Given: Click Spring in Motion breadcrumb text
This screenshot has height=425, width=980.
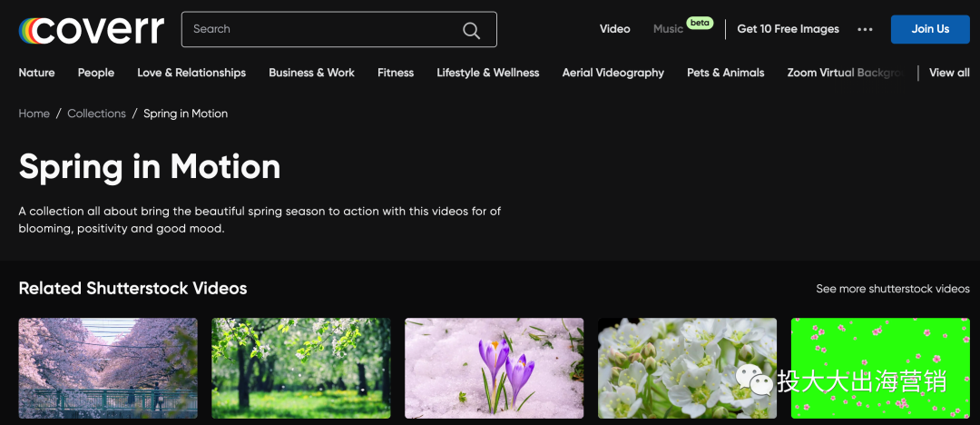Looking at the screenshot, I should tap(186, 114).
